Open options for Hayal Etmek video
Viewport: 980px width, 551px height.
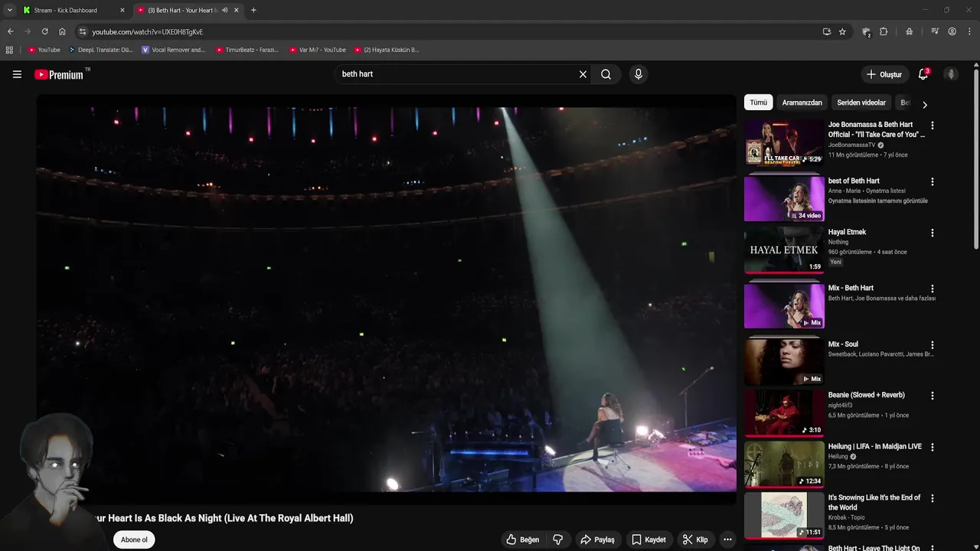[x=932, y=233]
